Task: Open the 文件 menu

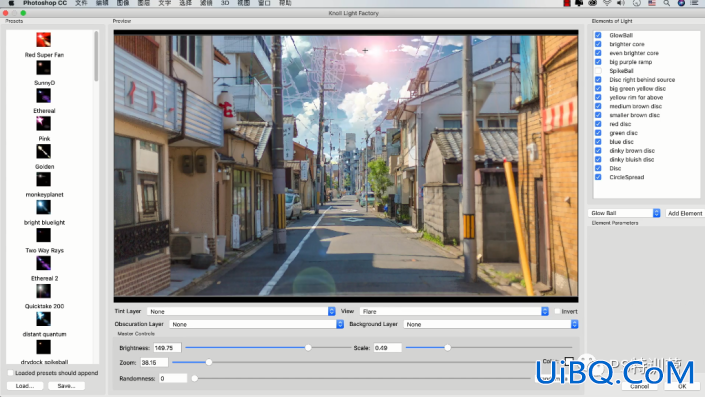Action: coord(81,3)
